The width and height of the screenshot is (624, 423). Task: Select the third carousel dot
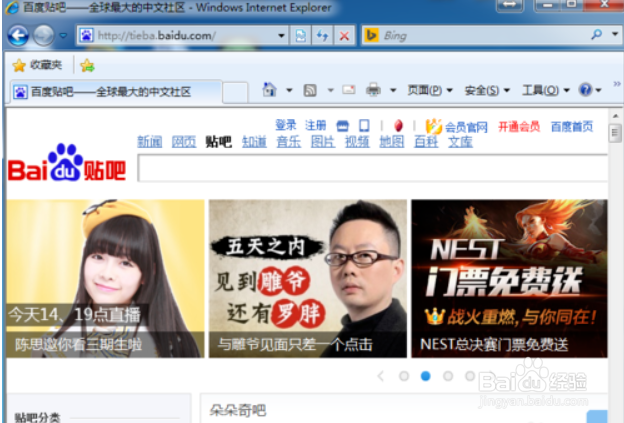448,376
